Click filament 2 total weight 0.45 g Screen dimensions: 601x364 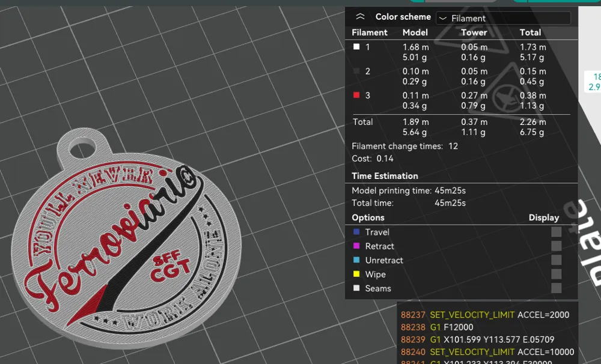coord(532,82)
